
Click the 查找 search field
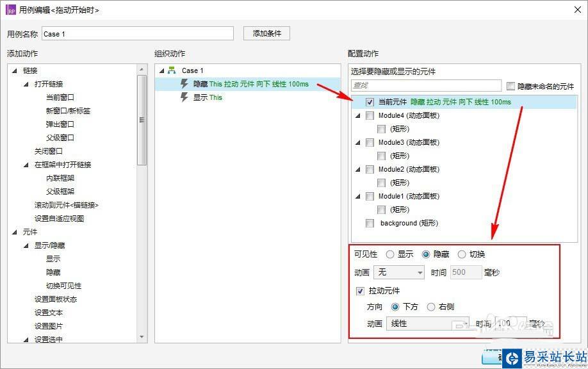pyautogui.click(x=427, y=85)
